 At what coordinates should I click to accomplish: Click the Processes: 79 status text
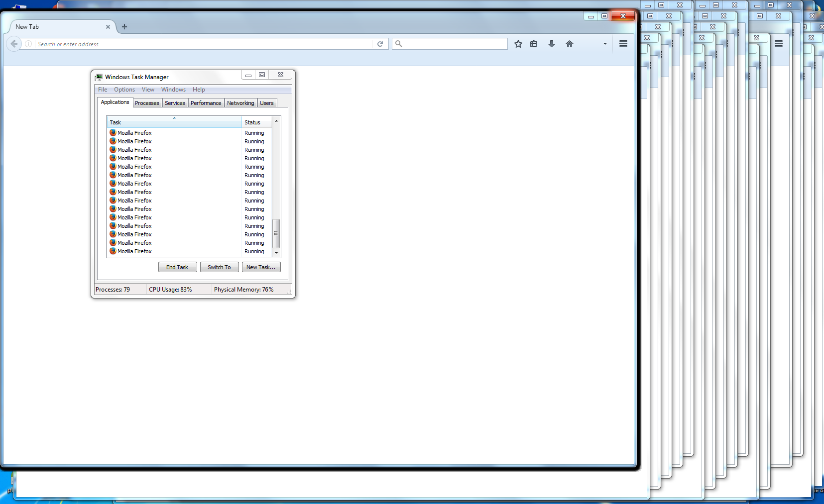click(x=113, y=290)
